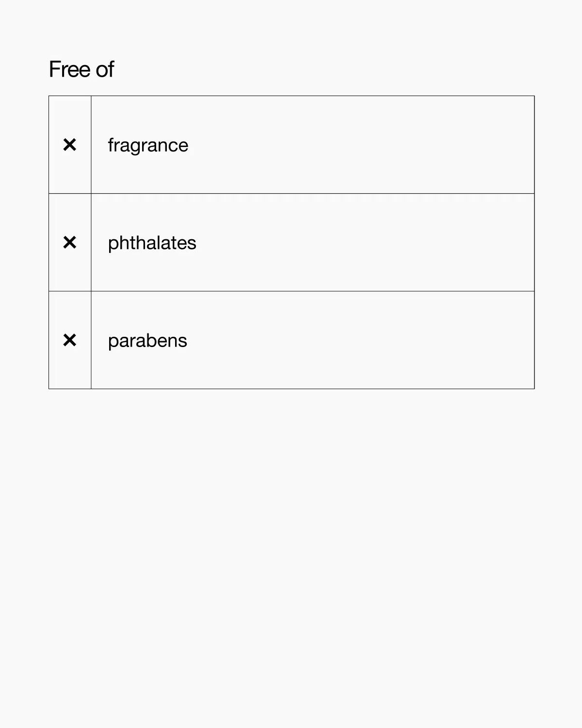This screenshot has height=728, width=582.
Task: Click the word "Free" in the heading
Action: [x=70, y=69]
